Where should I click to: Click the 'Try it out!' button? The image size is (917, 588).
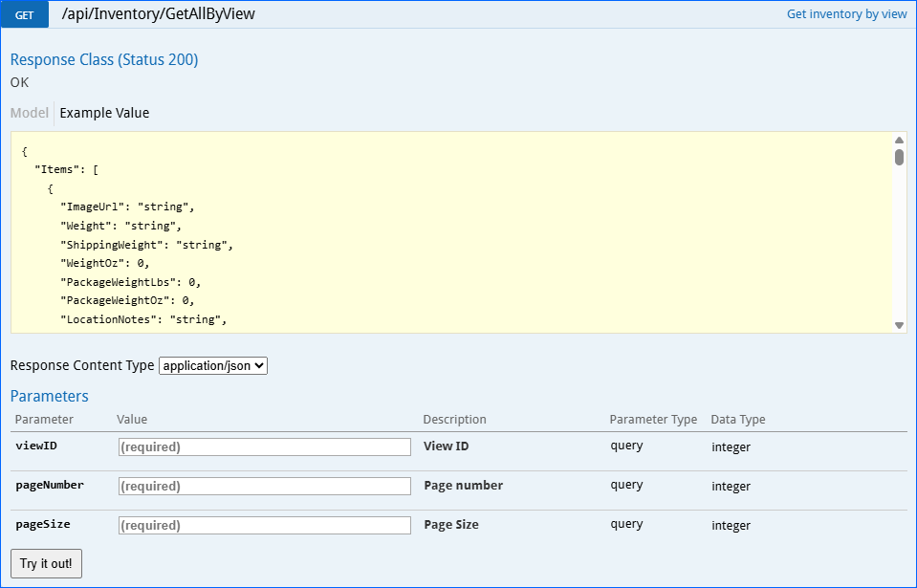[46, 563]
